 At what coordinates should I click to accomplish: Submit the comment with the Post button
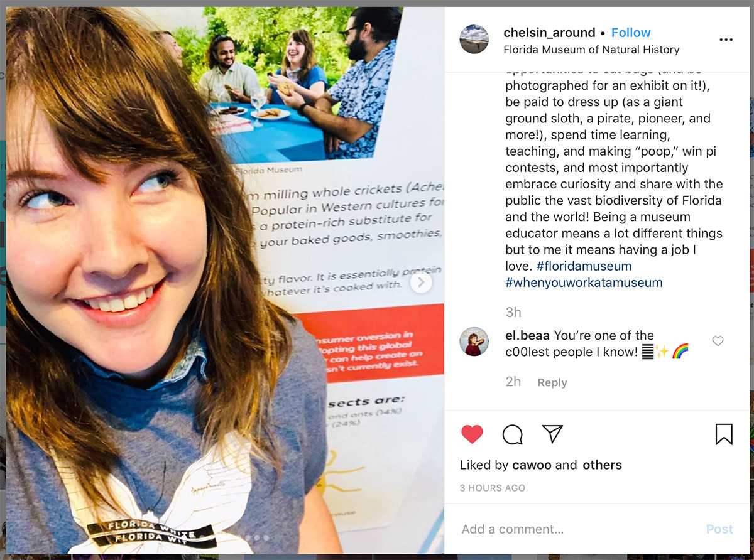point(719,529)
